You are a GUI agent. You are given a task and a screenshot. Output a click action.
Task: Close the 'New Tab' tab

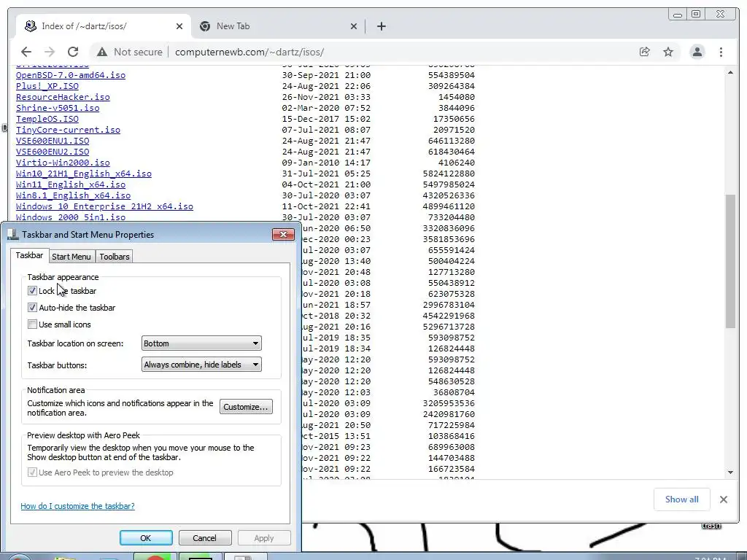tap(354, 26)
